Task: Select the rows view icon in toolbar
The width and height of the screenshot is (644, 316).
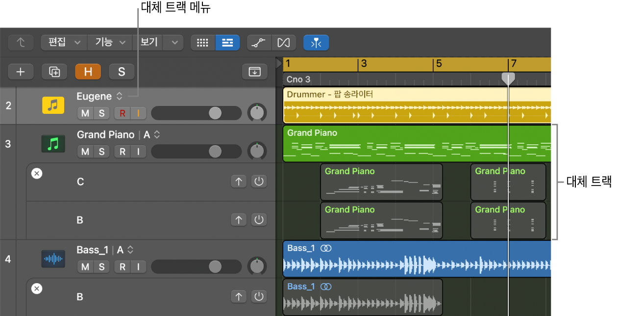Action: pos(227,43)
